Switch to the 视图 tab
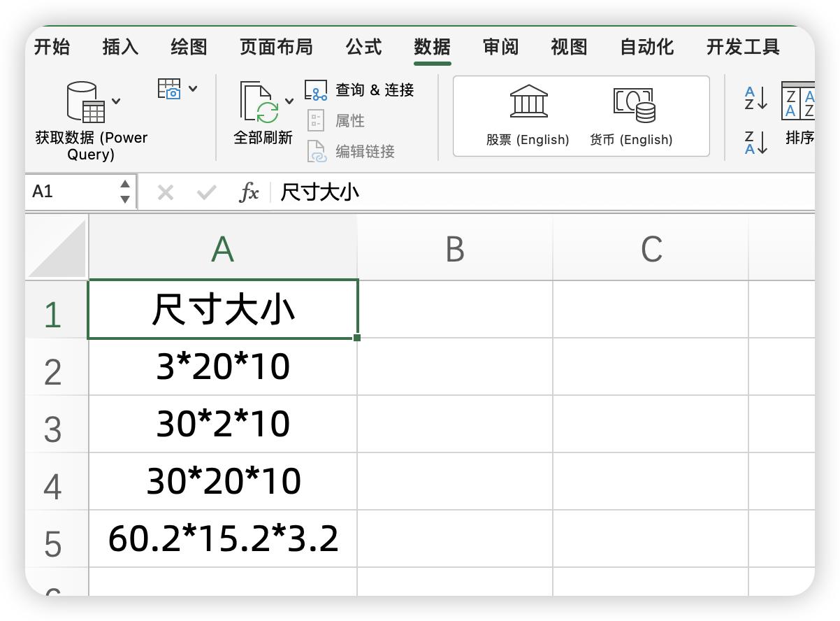 pyautogui.click(x=569, y=47)
